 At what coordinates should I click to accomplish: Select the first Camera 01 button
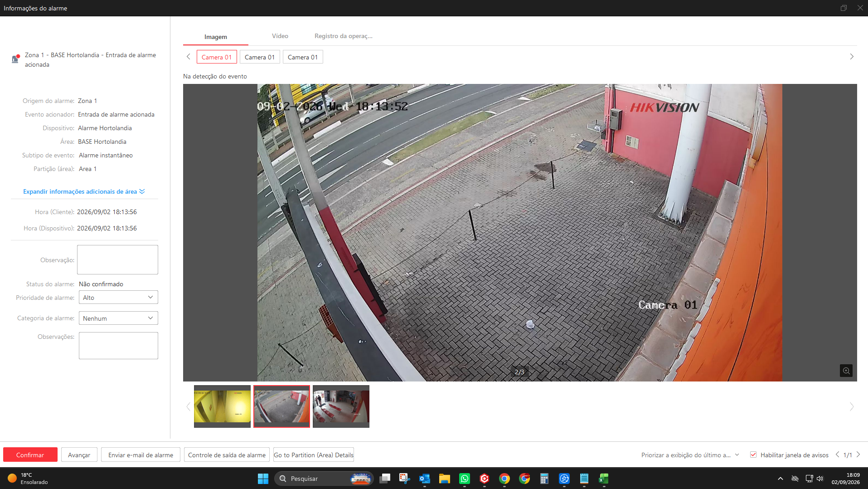217,57
